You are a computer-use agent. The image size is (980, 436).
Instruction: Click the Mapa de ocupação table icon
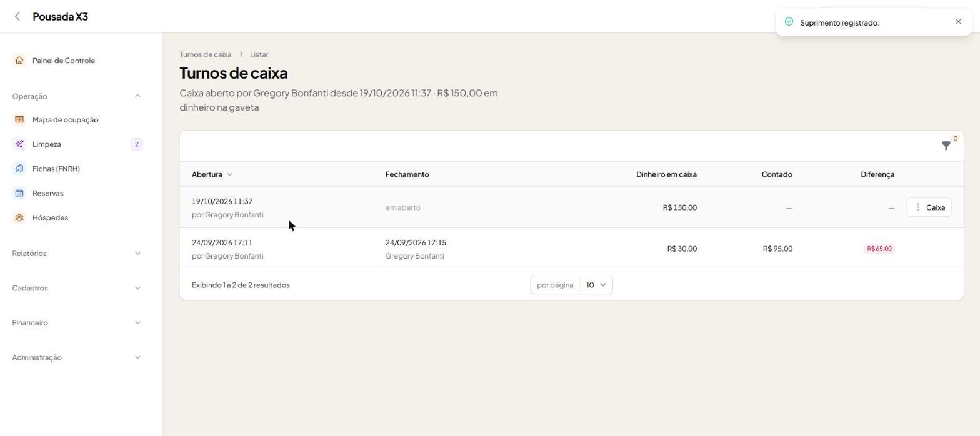tap(19, 120)
